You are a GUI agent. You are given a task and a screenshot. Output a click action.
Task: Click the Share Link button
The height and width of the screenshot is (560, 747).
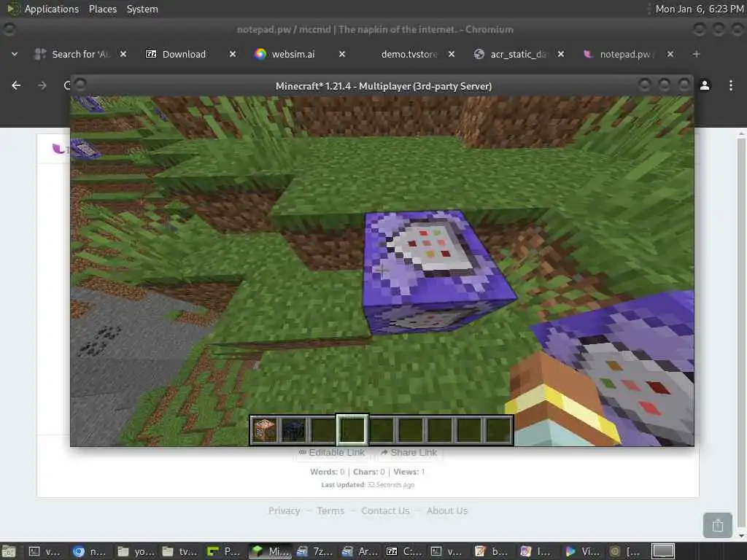(x=409, y=452)
